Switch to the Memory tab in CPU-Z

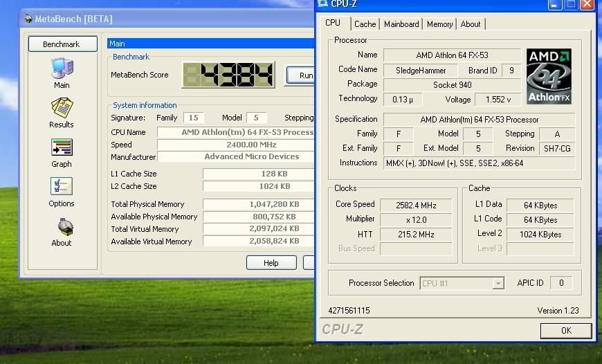pyautogui.click(x=439, y=24)
